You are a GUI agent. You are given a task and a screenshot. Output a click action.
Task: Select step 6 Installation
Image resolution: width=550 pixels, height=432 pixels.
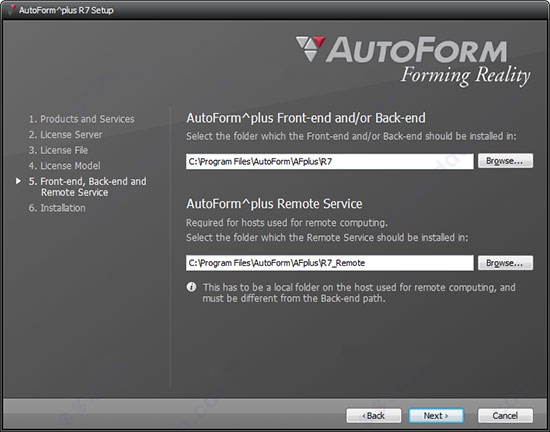pos(57,208)
